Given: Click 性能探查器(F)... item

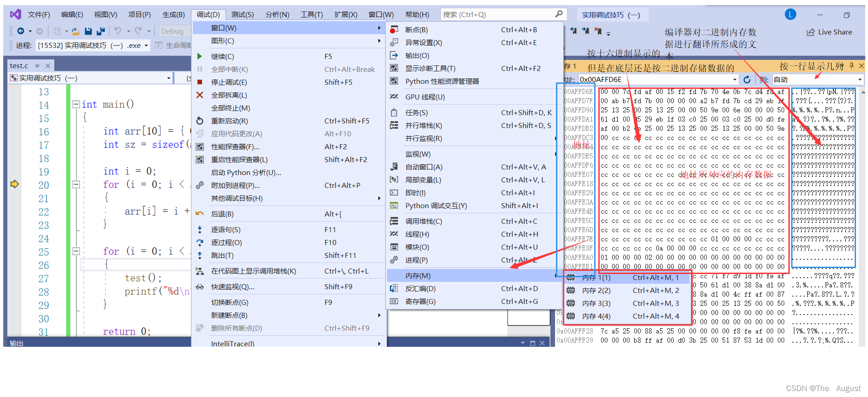Looking at the screenshot, I should [x=289, y=146].
